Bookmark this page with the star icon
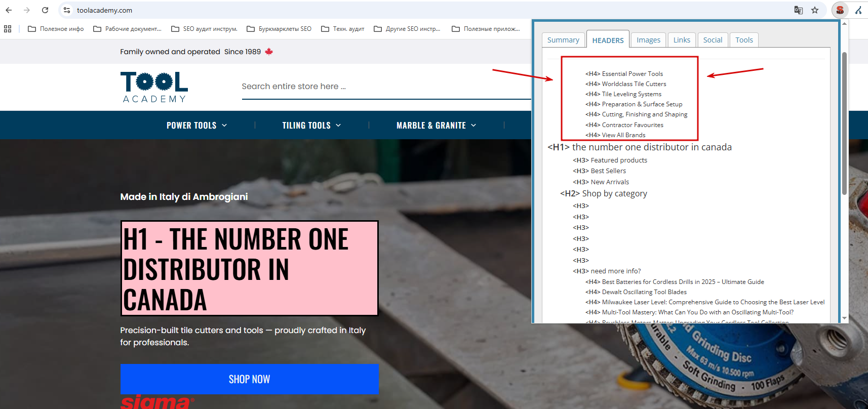The image size is (868, 409). pos(815,10)
